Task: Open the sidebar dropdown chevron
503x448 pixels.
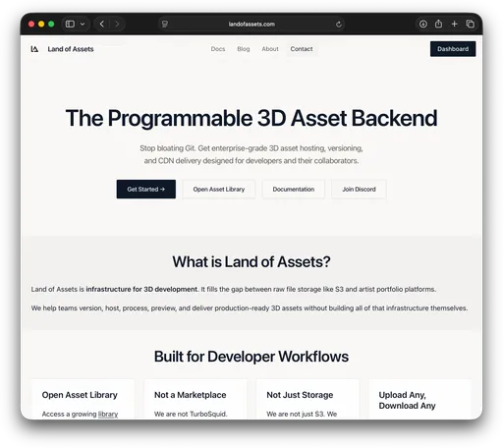Action: (83, 24)
